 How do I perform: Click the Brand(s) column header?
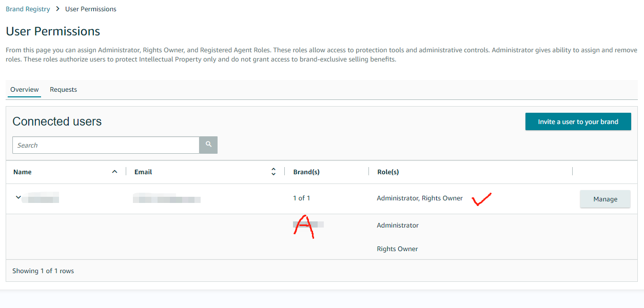(306, 172)
